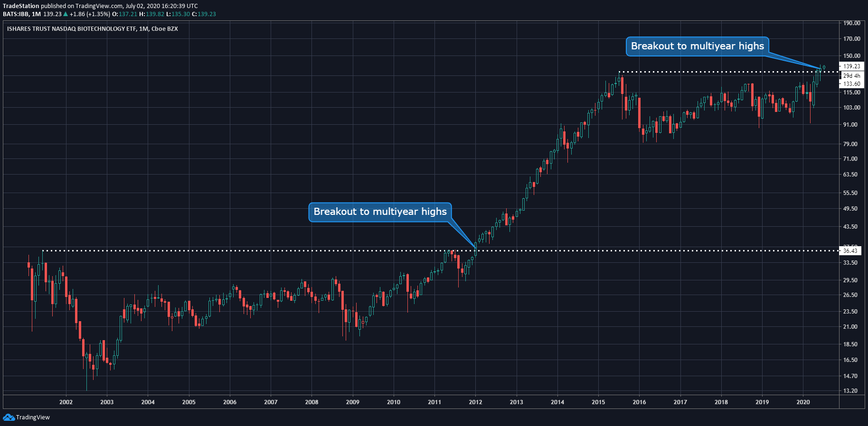The width and height of the screenshot is (868, 426).
Task: Click the 36.43 price level label
Action: 850,251
